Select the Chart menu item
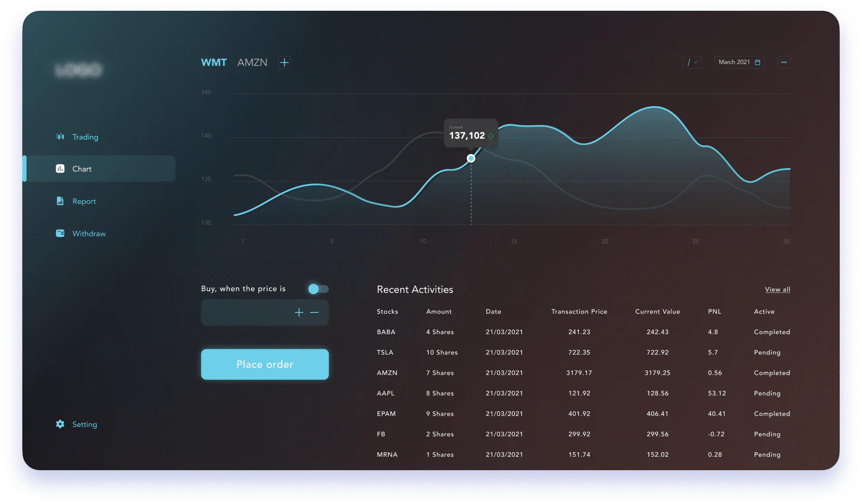The image size is (862, 504). point(99,169)
